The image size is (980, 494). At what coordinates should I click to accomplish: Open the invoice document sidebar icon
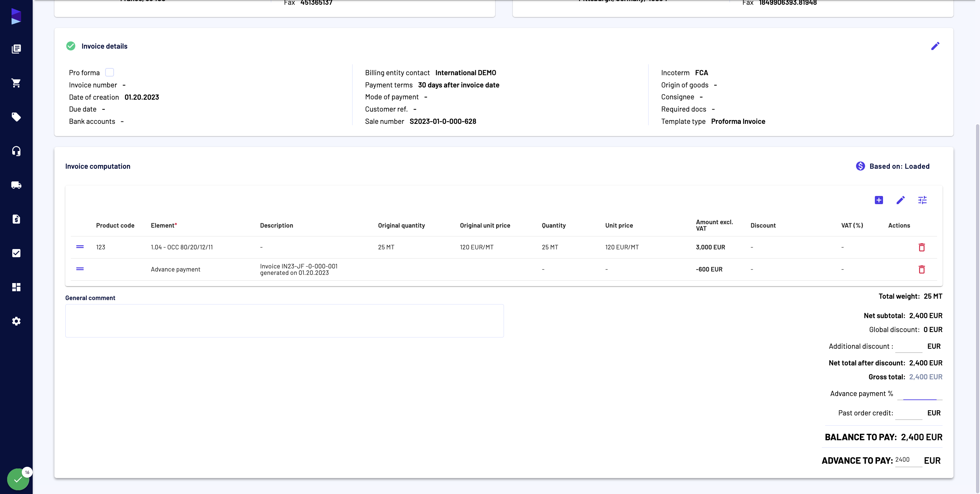tap(16, 219)
